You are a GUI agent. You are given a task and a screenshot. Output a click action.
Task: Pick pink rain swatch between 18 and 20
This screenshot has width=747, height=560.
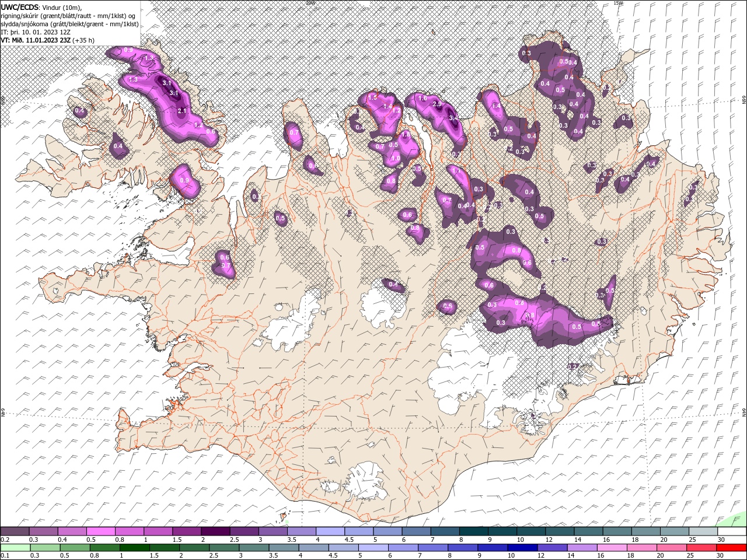pyautogui.click(x=642, y=547)
